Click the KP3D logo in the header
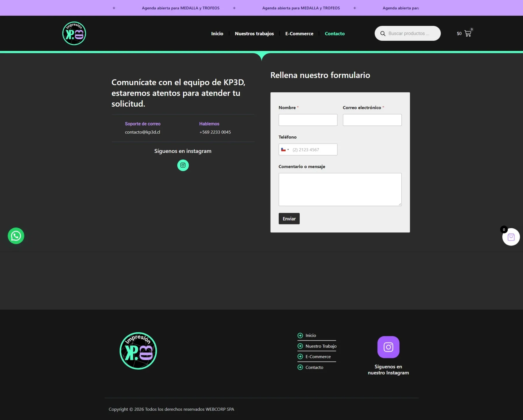This screenshot has height=420, width=523. click(74, 33)
